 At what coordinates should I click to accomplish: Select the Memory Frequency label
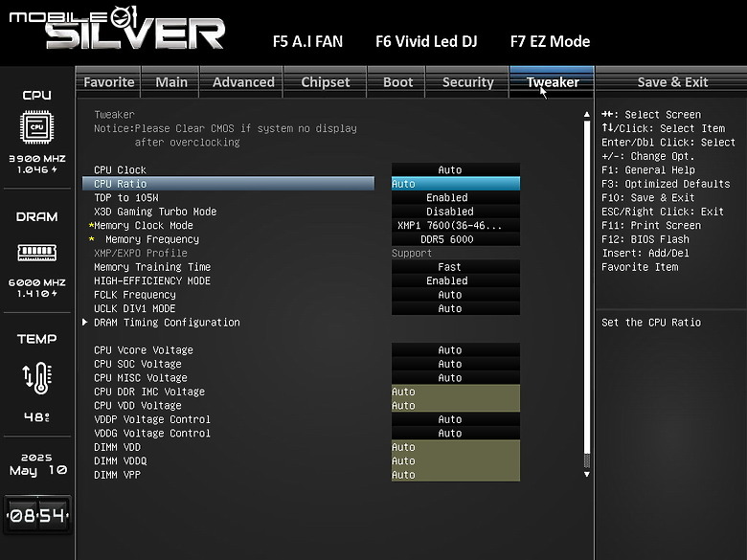(x=152, y=239)
